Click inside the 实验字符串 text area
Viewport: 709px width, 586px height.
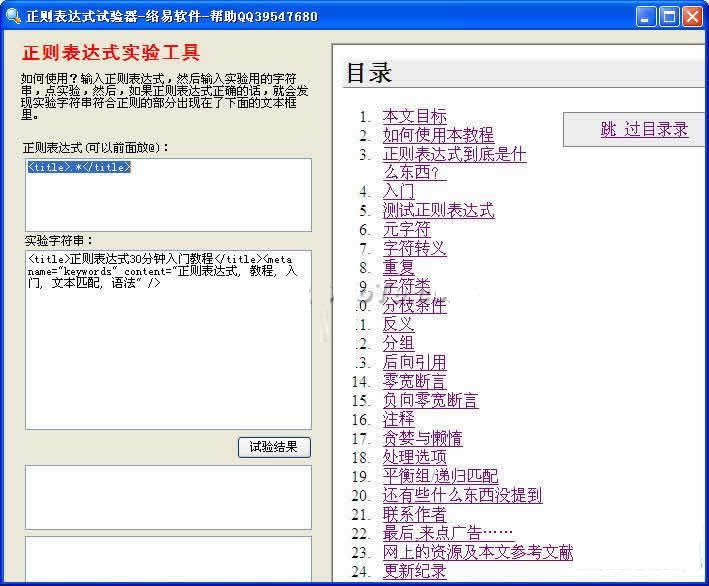(x=168, y=340)
